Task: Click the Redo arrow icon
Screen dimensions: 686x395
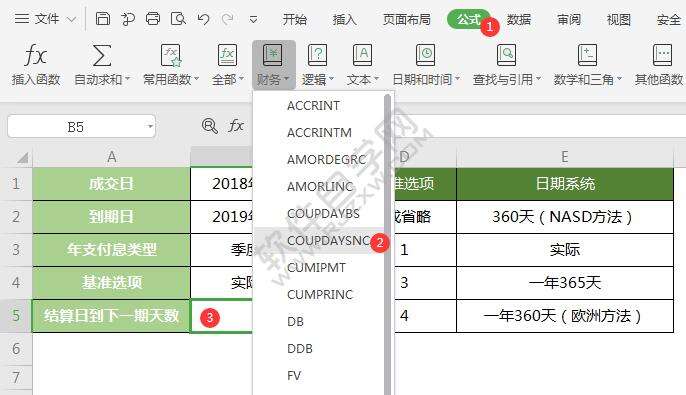Action: [228, 19]
